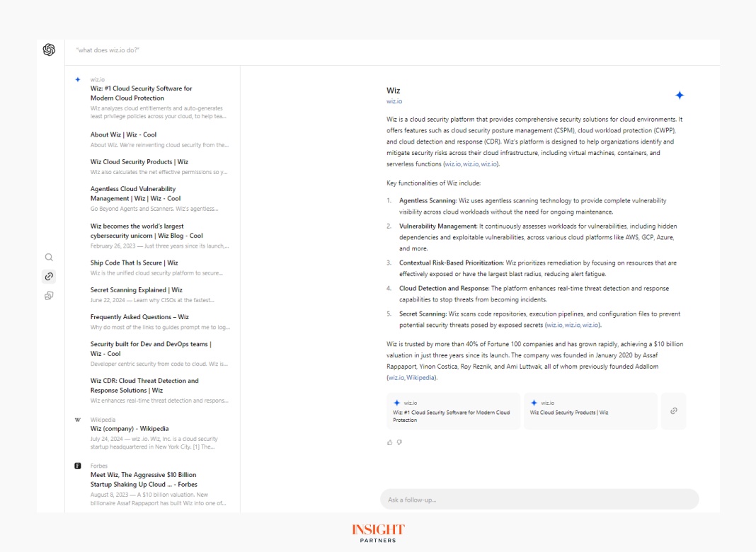Click the "Ask a follow-up" input field
This screenshot has width=756, height=552.
[538, 500]
